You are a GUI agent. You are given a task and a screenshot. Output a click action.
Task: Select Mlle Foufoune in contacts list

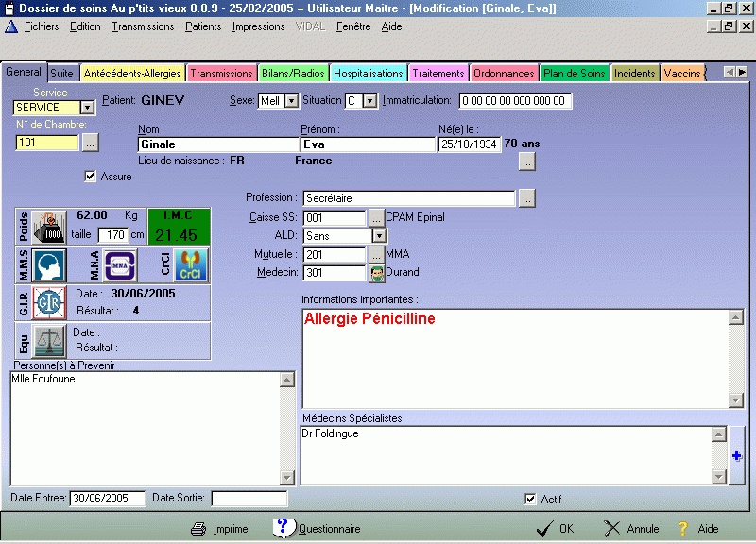coord(43,379)
